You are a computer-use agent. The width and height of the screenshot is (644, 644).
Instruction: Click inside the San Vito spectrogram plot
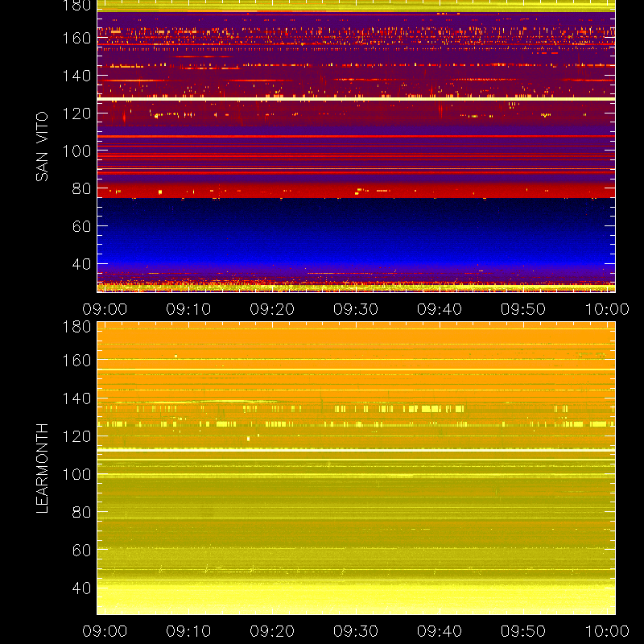(356, 147)
